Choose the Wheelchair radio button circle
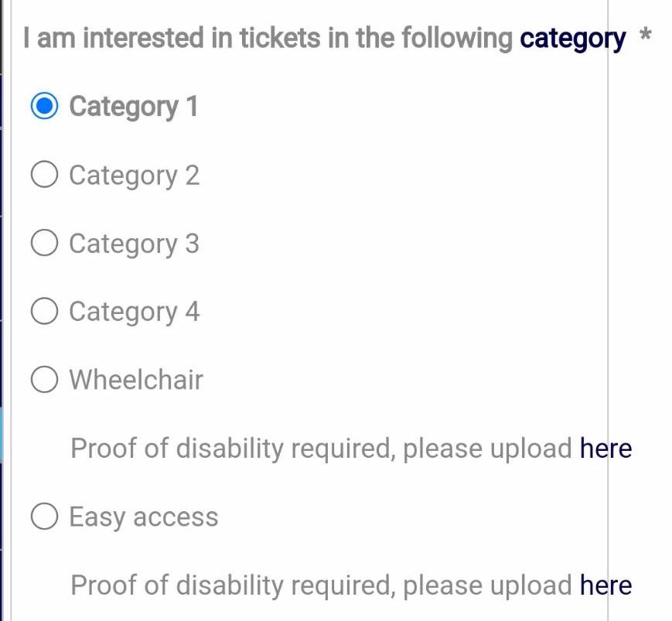This screenshot has height=621, width=672. point(45,380)
